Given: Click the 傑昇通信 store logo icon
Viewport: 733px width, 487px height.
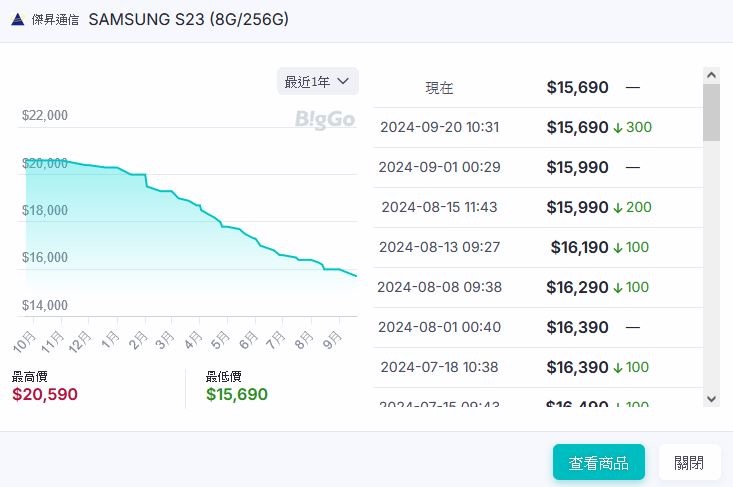Looking at the screenshot, I should (18, 20).
